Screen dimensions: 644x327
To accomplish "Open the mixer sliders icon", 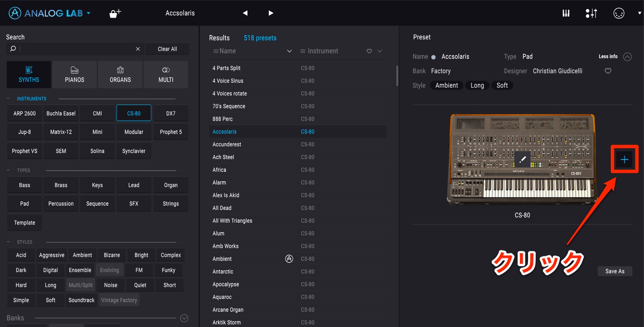I will tap(591, 13).
